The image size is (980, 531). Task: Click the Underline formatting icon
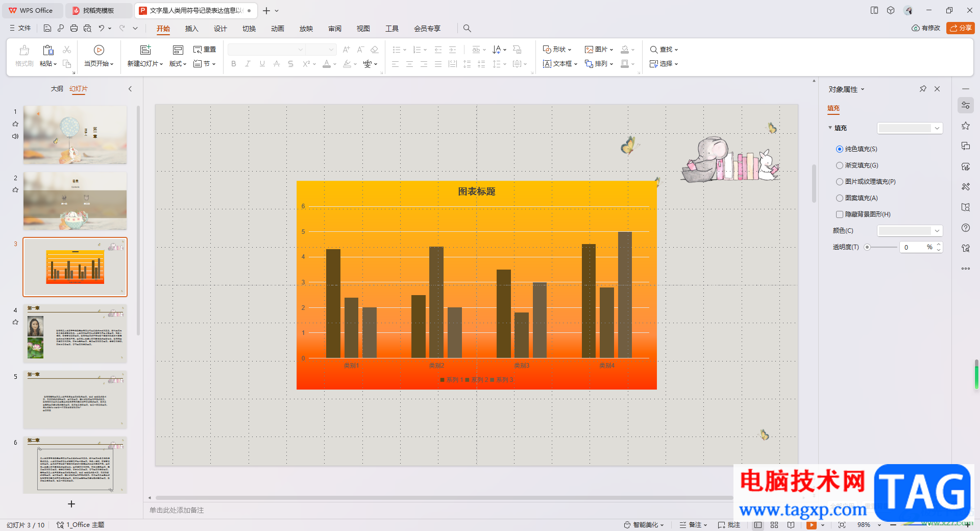coord(262,64)
